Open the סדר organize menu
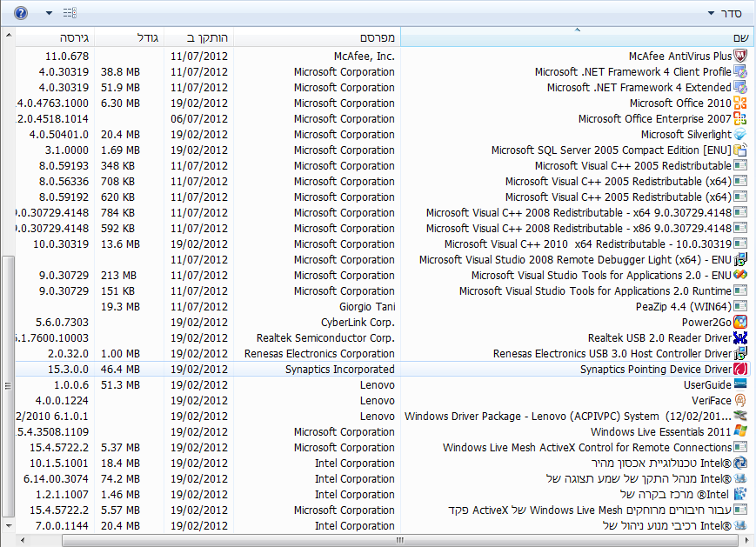 [724, 13]
